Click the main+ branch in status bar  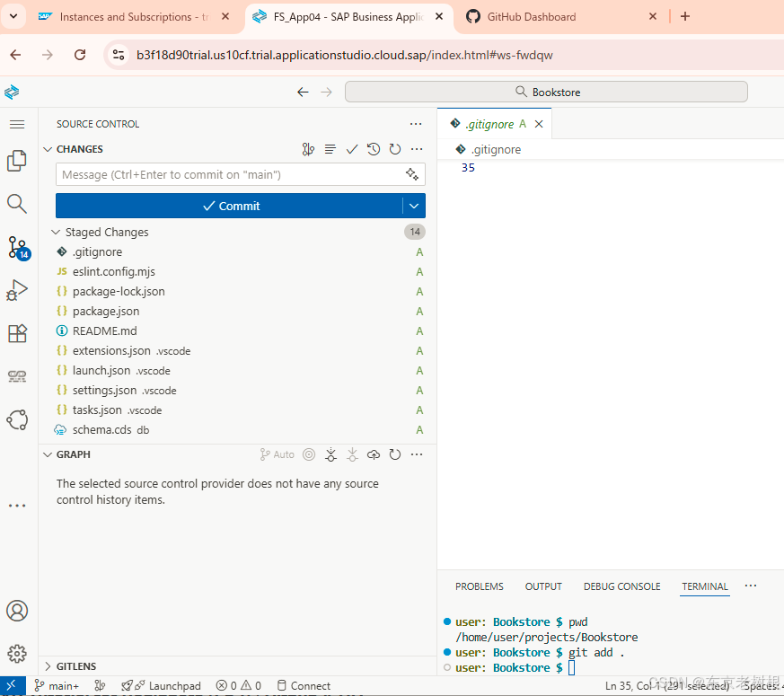pos(57,686)
